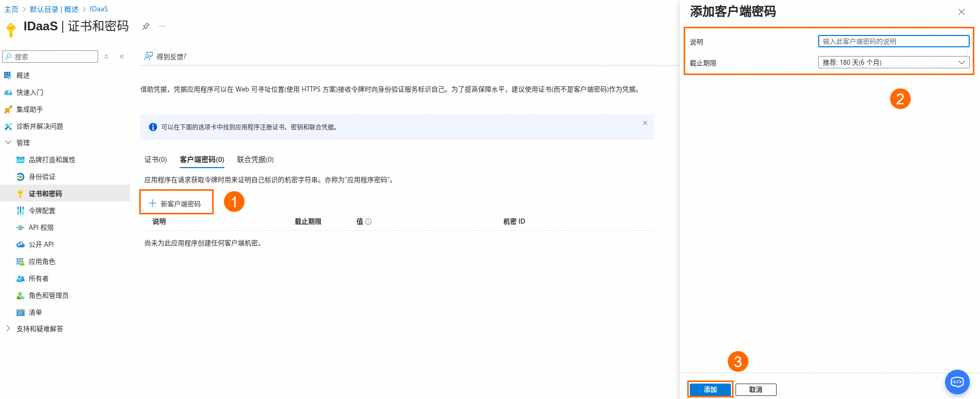
Task: Go to 主页 breadcrumb link
Action: point(11,9)
